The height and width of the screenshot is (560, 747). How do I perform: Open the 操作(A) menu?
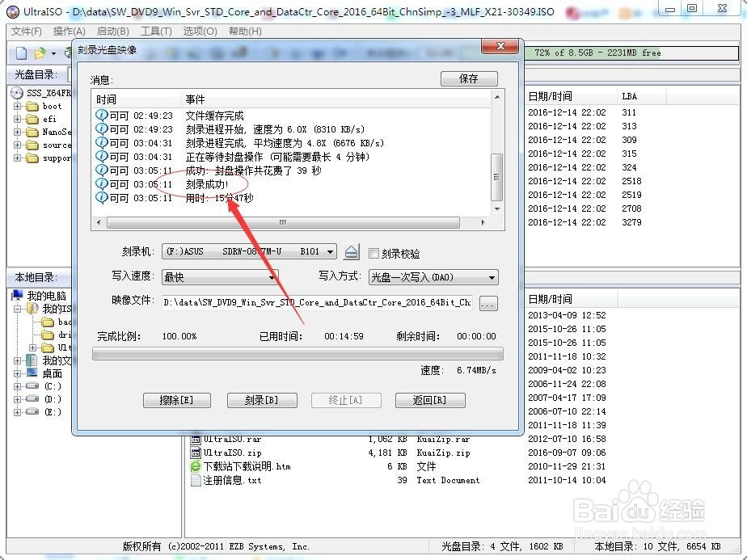click(x=69, y=32)
